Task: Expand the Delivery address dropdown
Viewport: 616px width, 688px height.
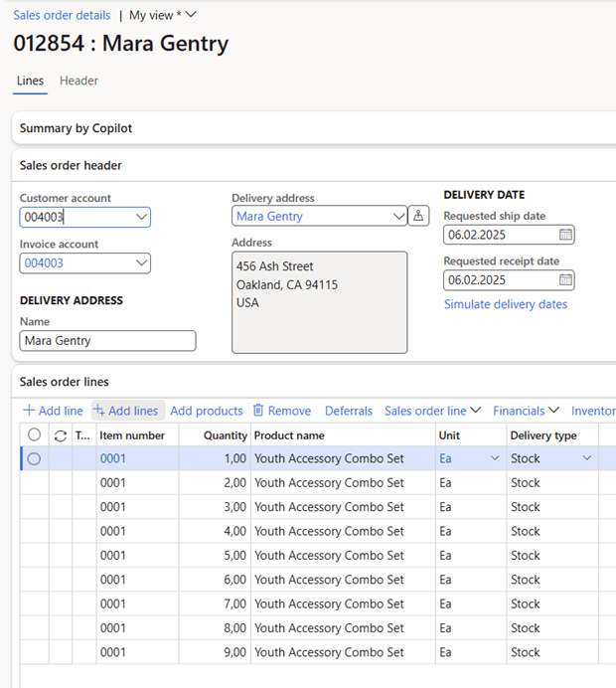Action: pyautogui.click(x=397, y=216)
